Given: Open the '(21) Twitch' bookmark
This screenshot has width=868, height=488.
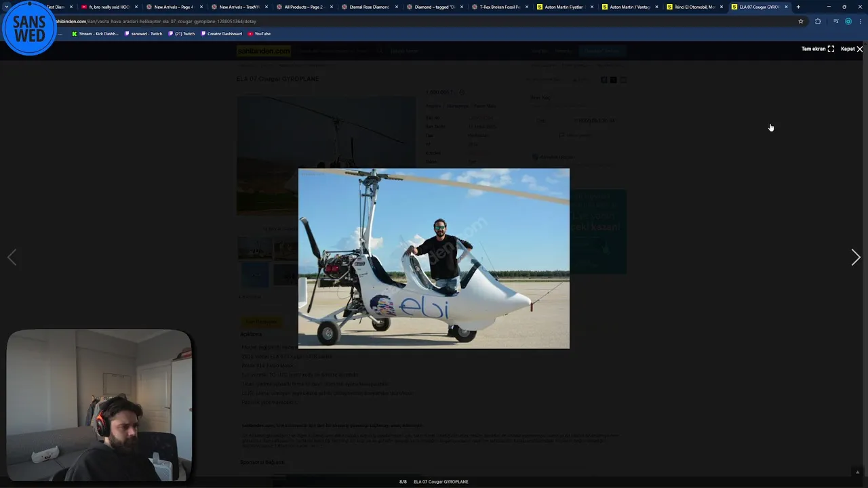Looking at the screenshot, I should tap(181, 33).
